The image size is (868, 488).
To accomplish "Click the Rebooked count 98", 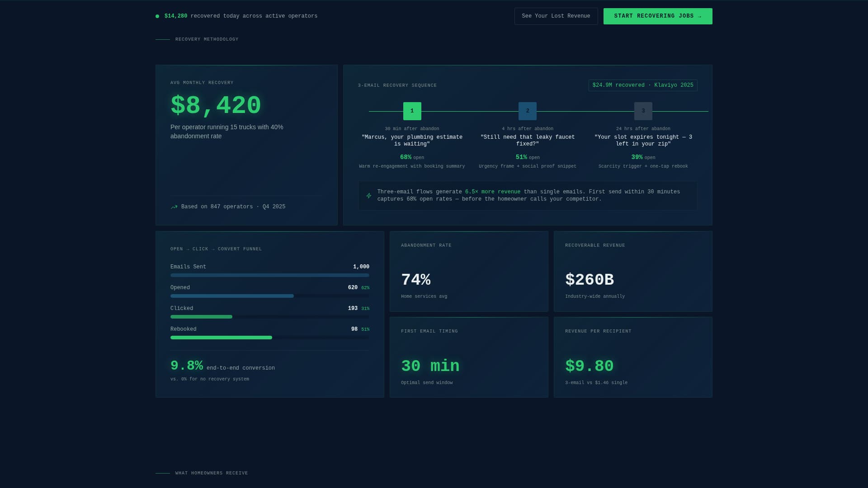I will pyautogui.click(x=354, y=329).
